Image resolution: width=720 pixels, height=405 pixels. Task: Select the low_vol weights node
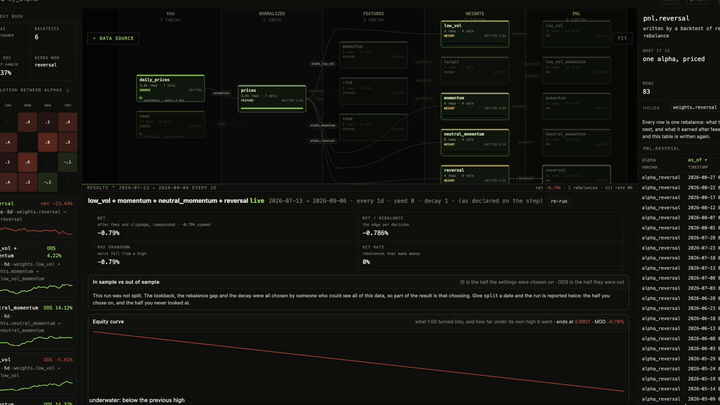click(475, 34)
